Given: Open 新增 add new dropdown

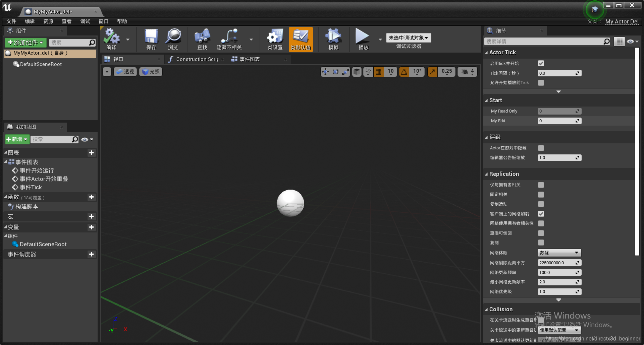Looking at the screenshot, I should point(17,139).
